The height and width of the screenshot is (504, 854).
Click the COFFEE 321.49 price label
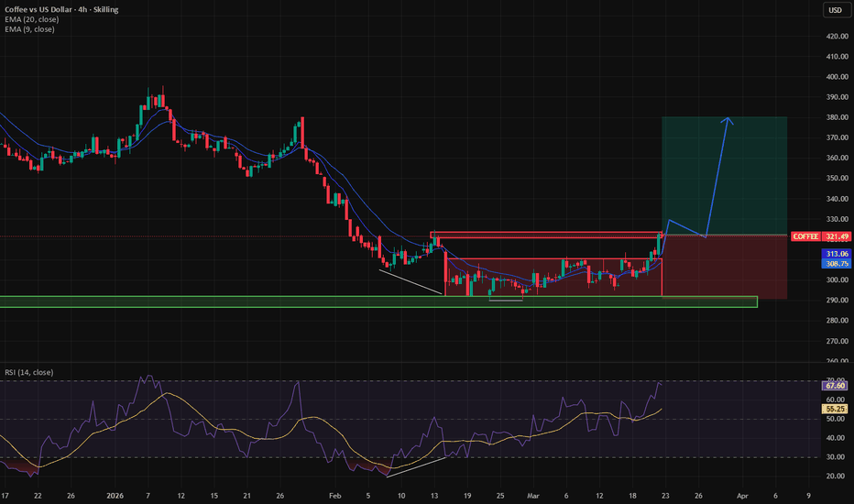pos(821,236)
